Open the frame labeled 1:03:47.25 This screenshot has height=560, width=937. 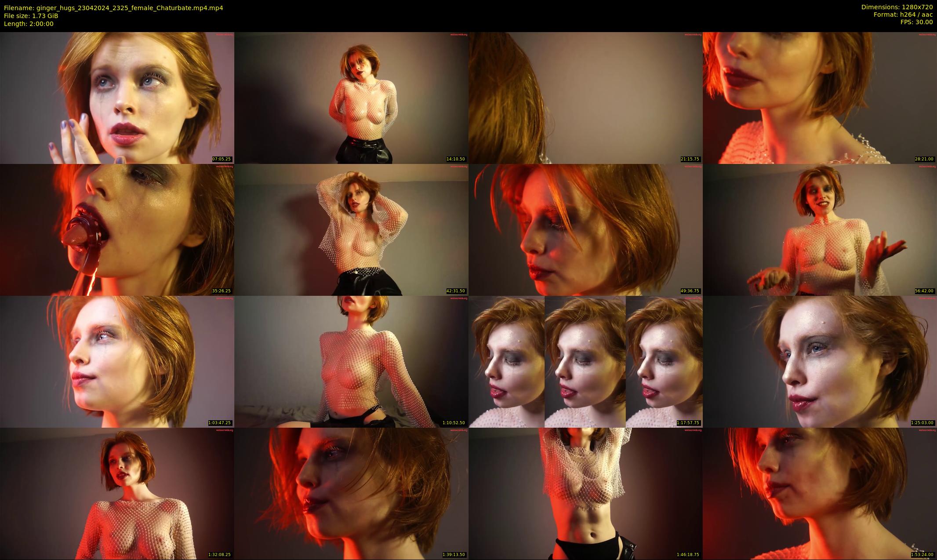tap(117, 361)
